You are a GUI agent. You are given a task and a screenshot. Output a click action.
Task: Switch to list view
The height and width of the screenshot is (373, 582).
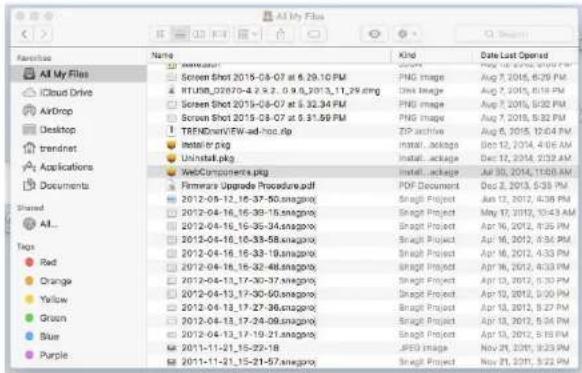click(180, 35)
